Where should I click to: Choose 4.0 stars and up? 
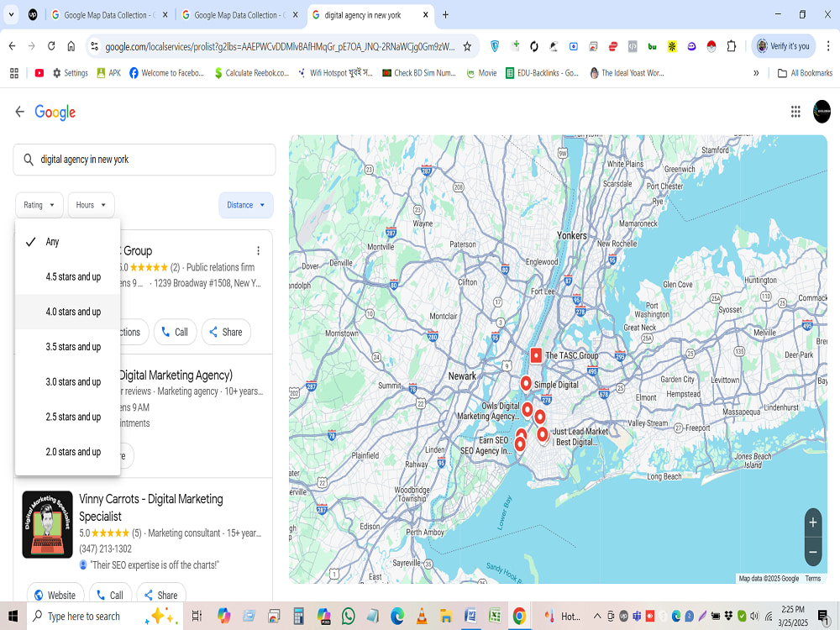click(68, 312)
